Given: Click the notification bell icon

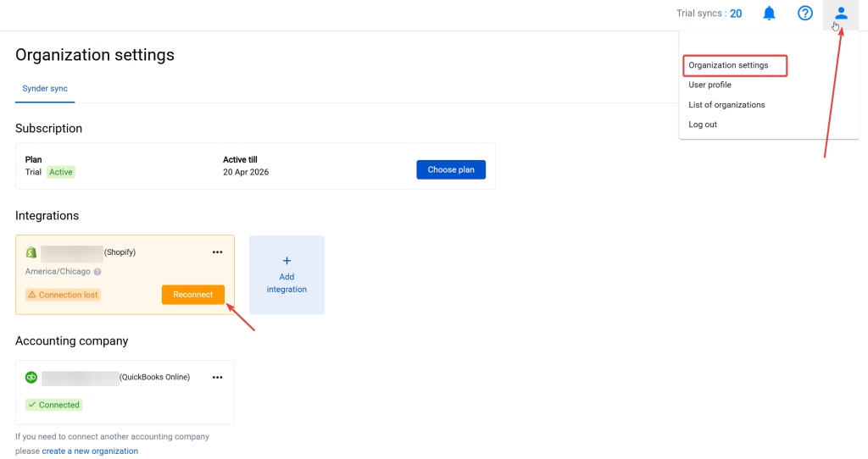Looking at the screenshot, I should point(769,14).
